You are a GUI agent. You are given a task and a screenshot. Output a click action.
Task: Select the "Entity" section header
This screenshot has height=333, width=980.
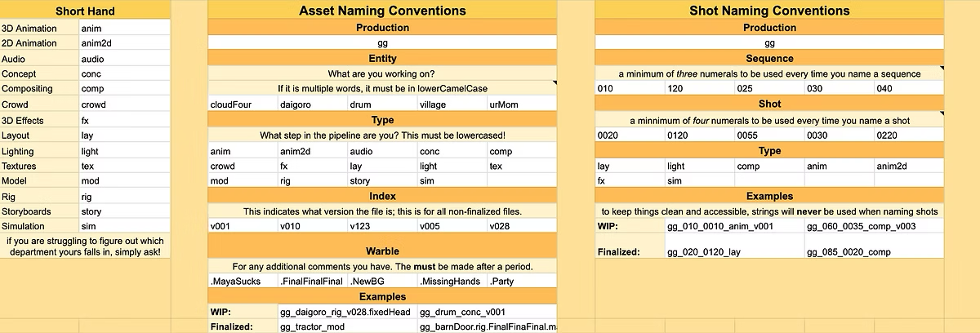[x=382, y=59]
